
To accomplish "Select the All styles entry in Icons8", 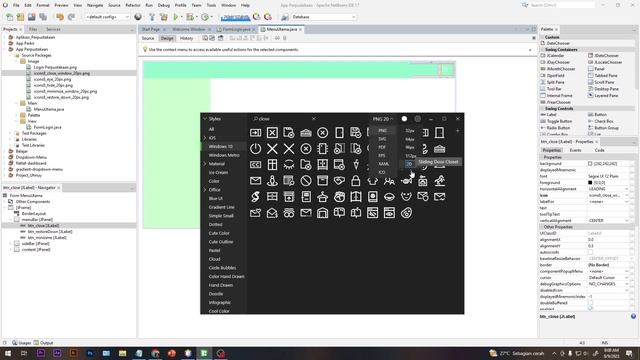I will [211, 129].
